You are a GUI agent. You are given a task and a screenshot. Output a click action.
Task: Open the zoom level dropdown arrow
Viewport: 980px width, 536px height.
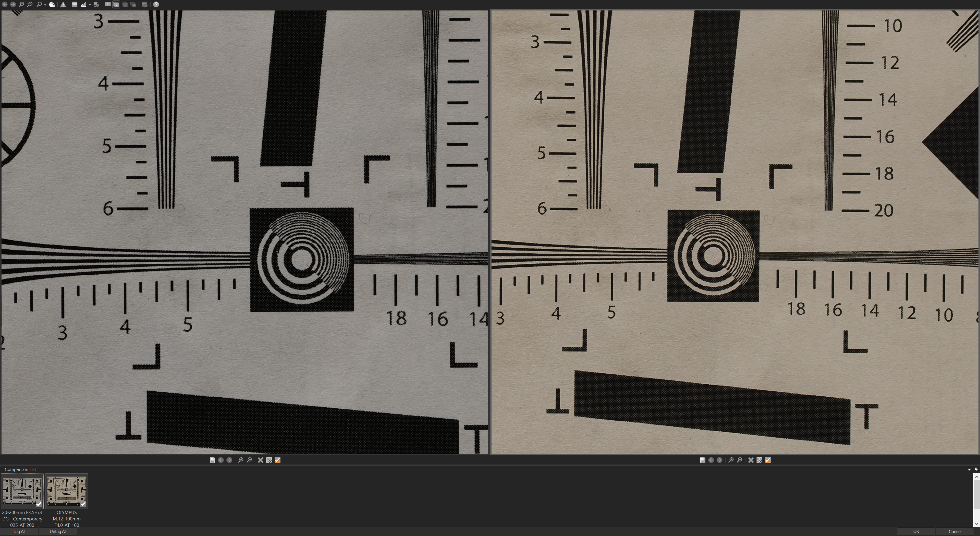(x=45, y=5)
